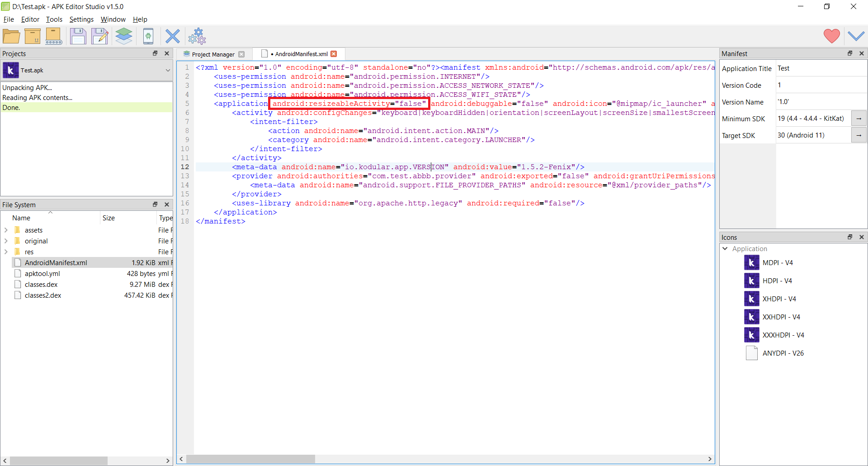868x466 pixels.
Task: Click the red heart donate icon
Action: (x=831, y=36)
